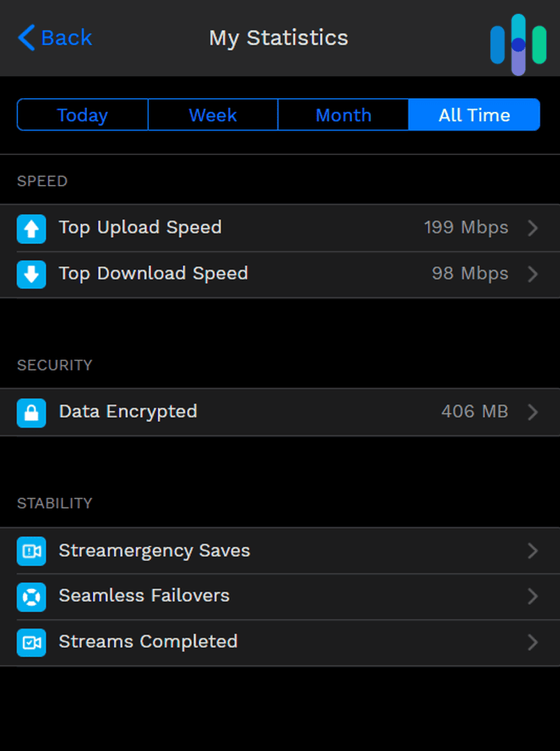Tap Back to return to previous screen
560x751 pixels.
pyautogui.click(x=54, y=38)
